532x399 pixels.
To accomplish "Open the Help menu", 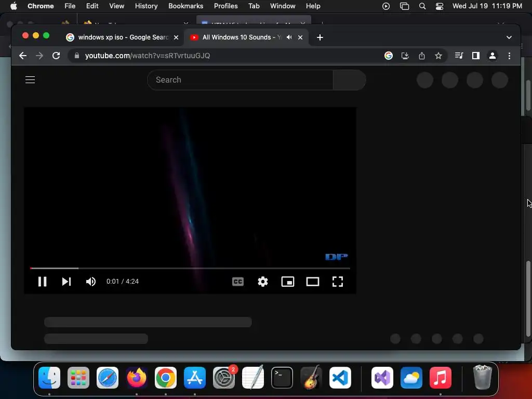I will (x=313, y=6).
